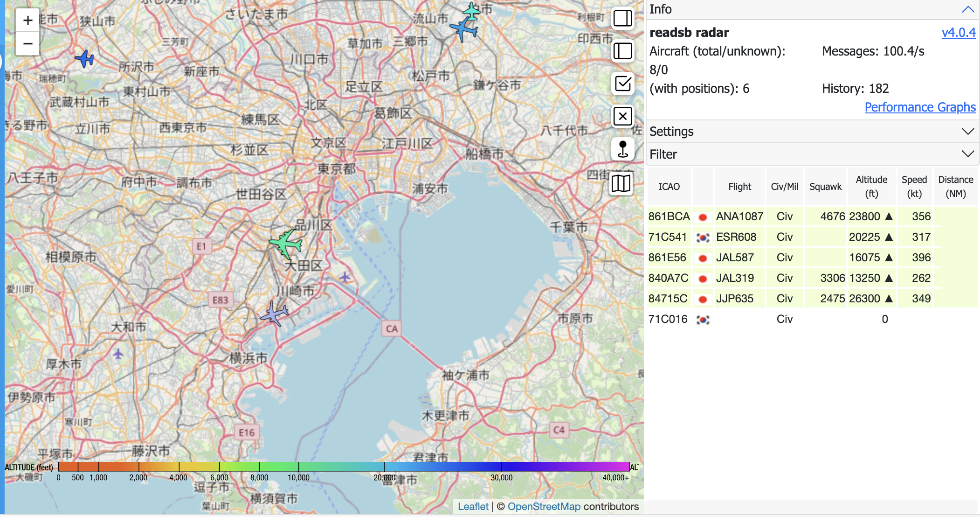Open the v4.0.4 version link
This screenshot has width=980, height=517.
958,33
